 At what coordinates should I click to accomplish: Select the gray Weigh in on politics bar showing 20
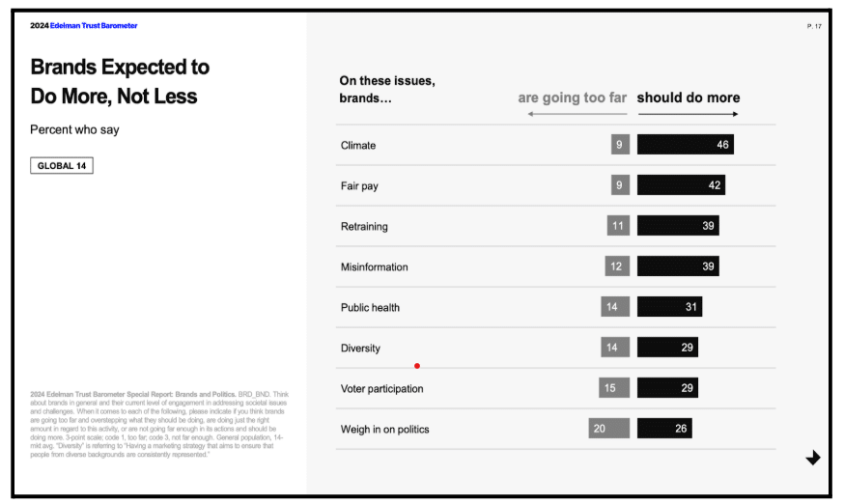pyautogui.click(x=608, y=429)
